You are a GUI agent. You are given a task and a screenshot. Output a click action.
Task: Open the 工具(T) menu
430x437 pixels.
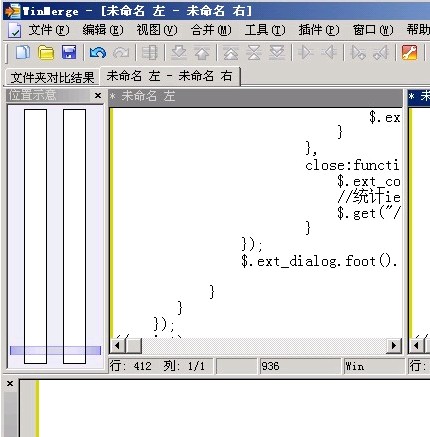(x=265, y=30)
